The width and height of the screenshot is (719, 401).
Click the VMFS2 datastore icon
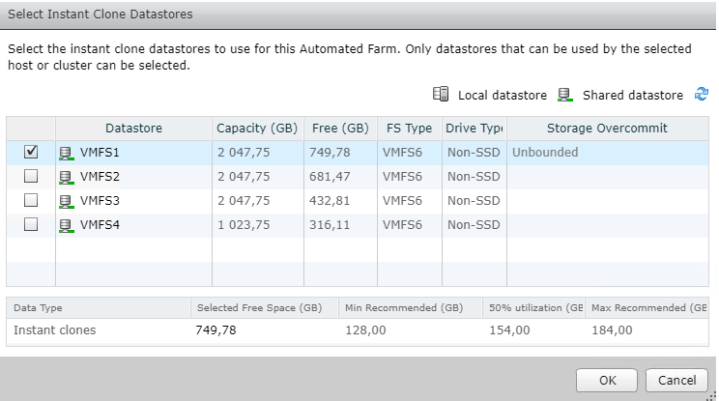pos(67,176)
